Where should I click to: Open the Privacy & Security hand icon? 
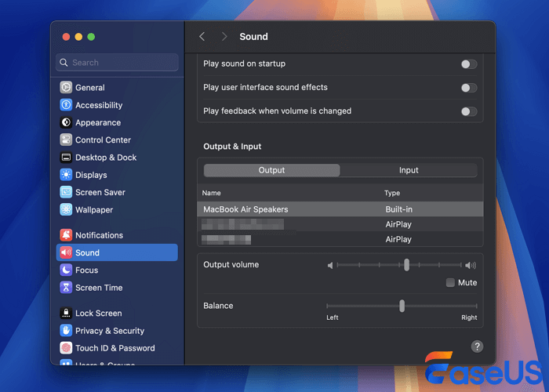66,331
